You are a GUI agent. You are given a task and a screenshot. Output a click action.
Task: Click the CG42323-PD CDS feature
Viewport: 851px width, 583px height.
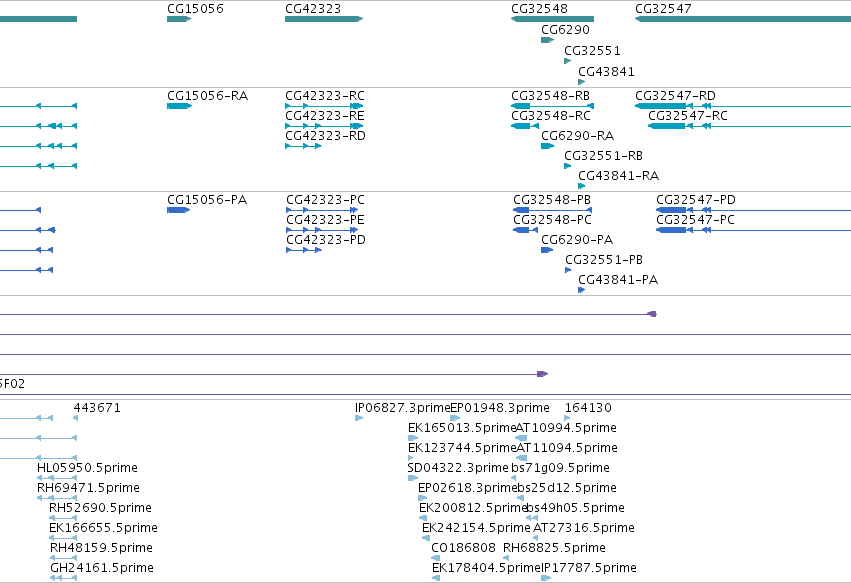tap(304, 250)
